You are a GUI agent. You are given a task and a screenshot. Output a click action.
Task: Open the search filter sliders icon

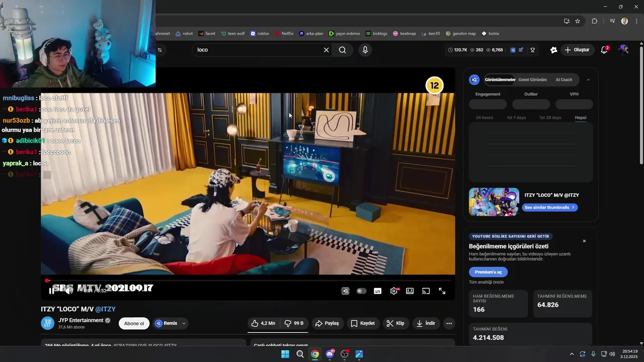click(160, 50)
